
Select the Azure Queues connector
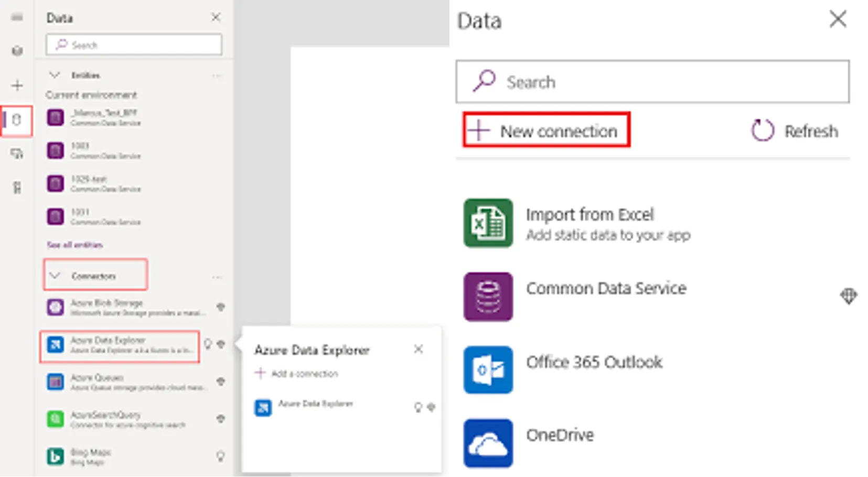(126, 382)
